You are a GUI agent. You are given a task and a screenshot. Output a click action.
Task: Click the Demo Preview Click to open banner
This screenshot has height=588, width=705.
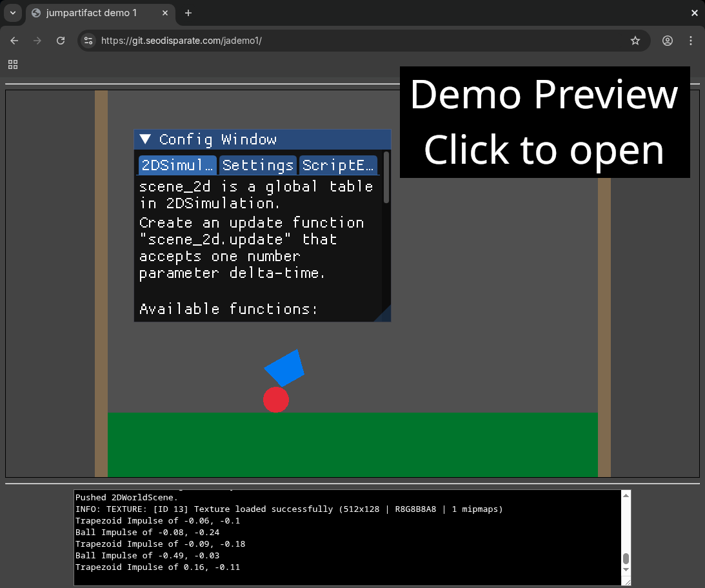click(544, 122)
